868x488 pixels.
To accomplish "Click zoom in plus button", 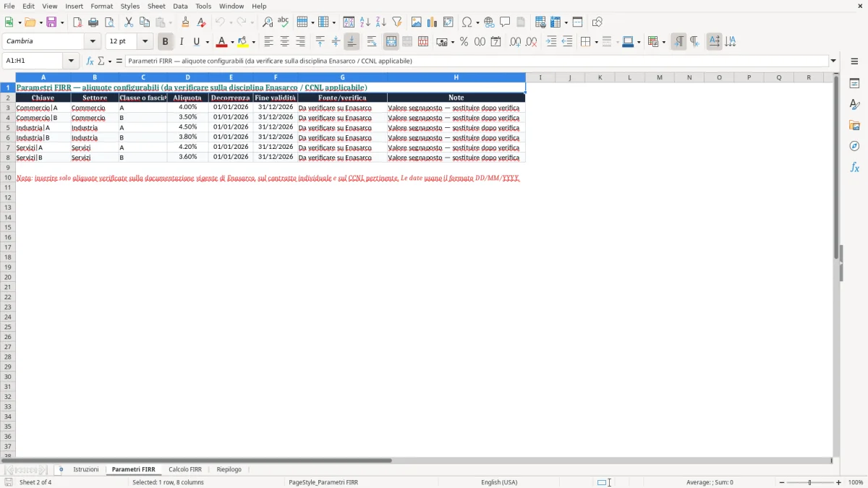I will [839, 482].
